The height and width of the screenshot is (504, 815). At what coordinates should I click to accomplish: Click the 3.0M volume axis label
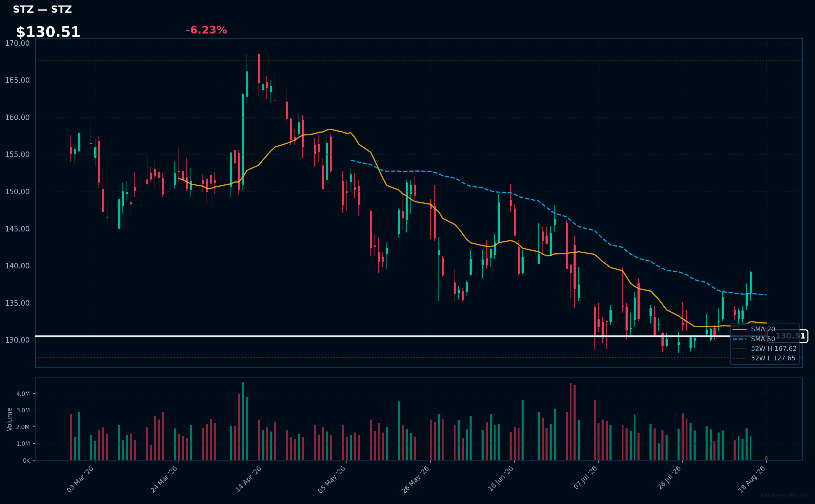tap(23, 410)
